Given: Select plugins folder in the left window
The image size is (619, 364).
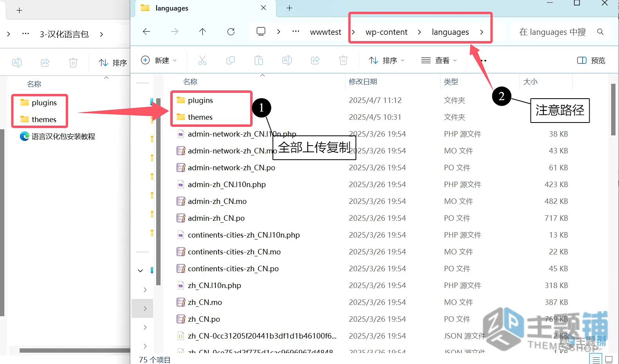Looking at the screenshot, I should coord(38,103).
